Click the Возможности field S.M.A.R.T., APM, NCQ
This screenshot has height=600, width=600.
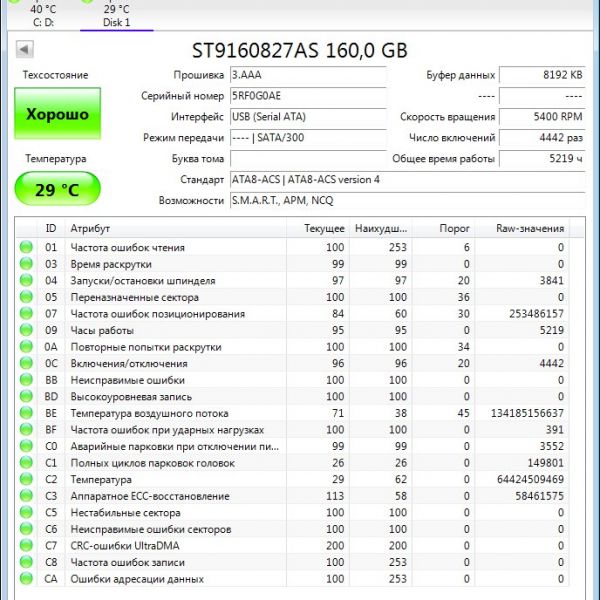[x=408, y=201]
